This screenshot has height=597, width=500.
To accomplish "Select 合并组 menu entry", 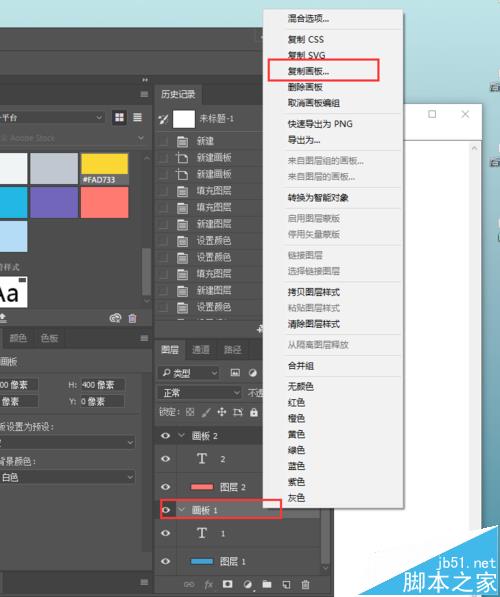I will coord(300,366).
